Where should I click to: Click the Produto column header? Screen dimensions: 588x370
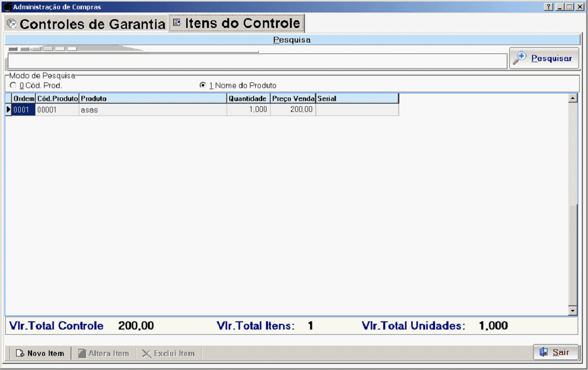[x=152, y=98]
